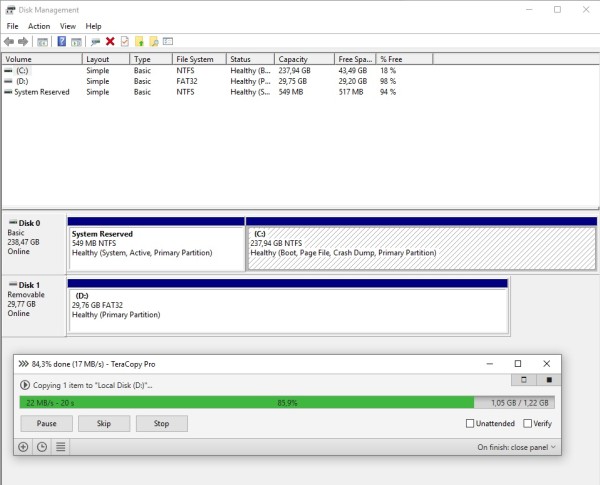This screenshot has height=485, width=600.
Task: Sort by the % Free column header
Action: click(405, 59)
